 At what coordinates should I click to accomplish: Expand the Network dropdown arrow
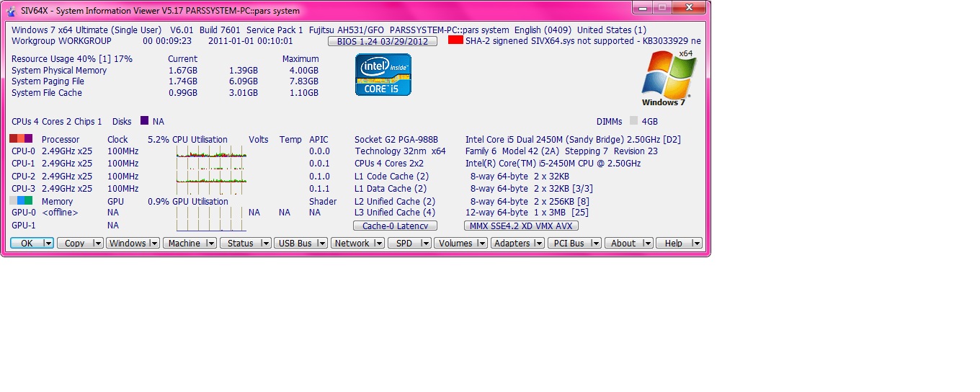380,244
